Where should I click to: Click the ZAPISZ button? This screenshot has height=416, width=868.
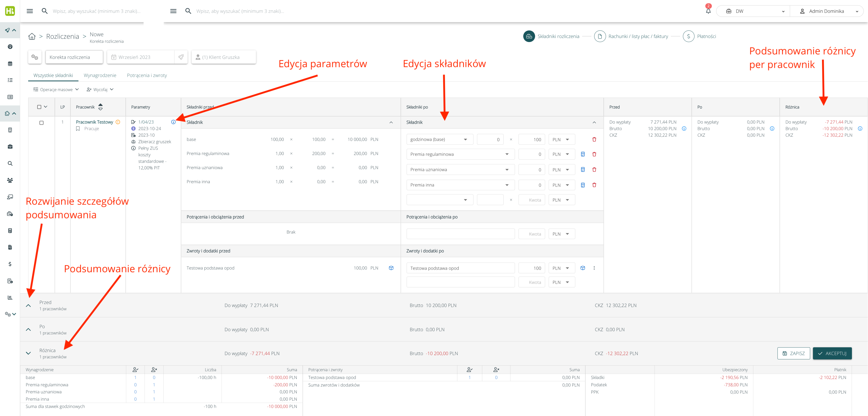tap(793, 353)
